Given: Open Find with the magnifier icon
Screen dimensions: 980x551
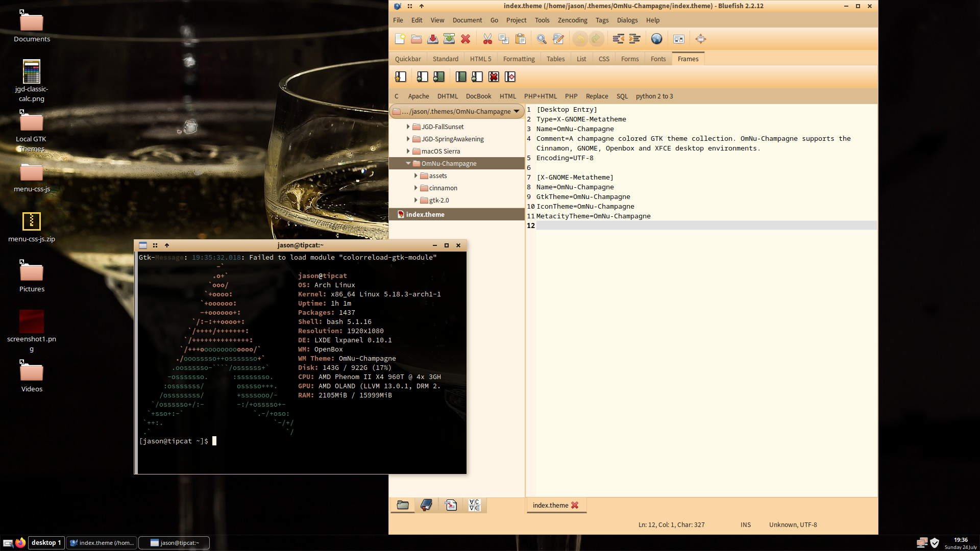Looking at the screenshot, I should click(x=542, y=39).
